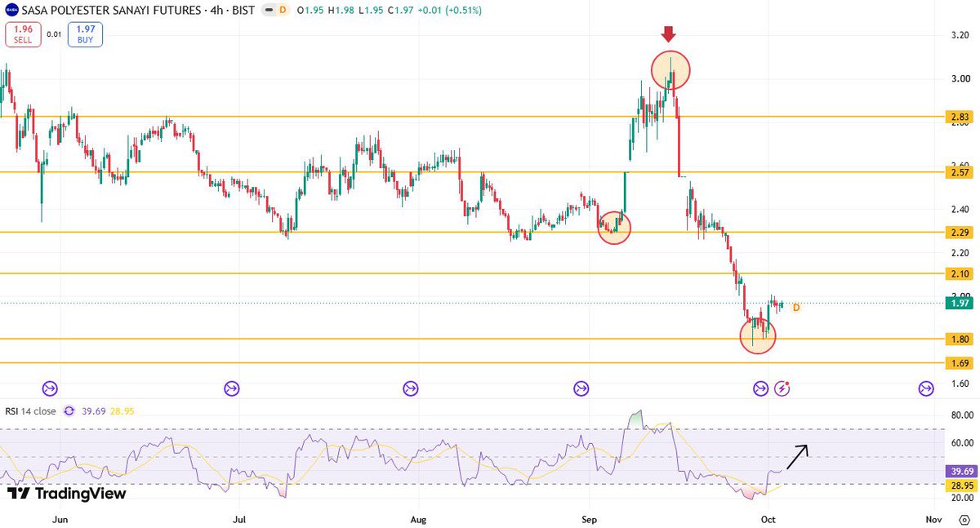Viewport: 980px width, 528px height.
Task: Click the yellow RSI-MA value 28.95 in legend
Action: [122, 411]
